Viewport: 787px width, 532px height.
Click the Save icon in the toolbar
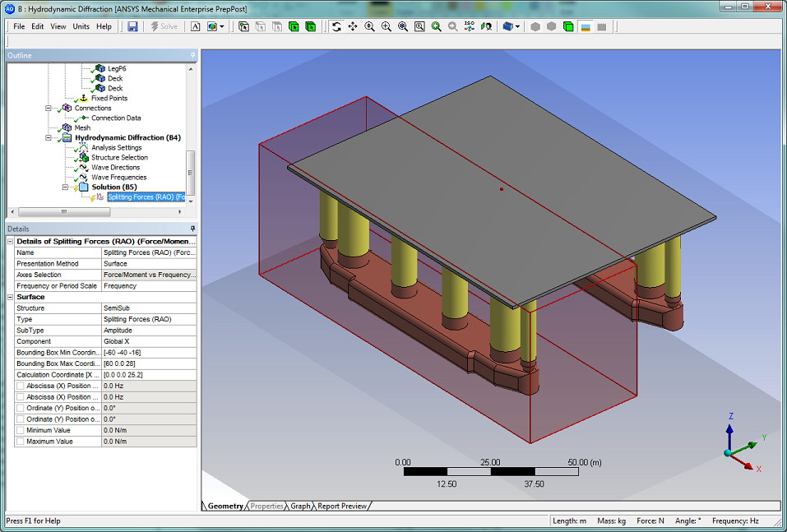132,26
